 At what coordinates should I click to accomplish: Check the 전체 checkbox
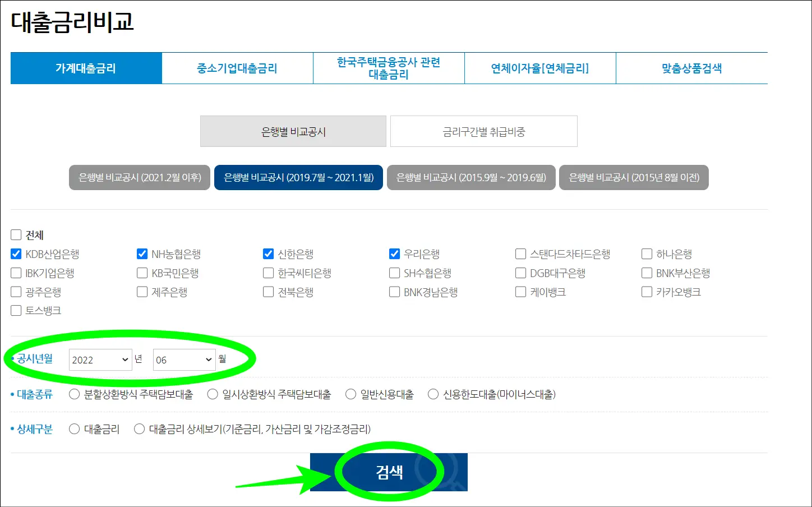coord(16,235)
